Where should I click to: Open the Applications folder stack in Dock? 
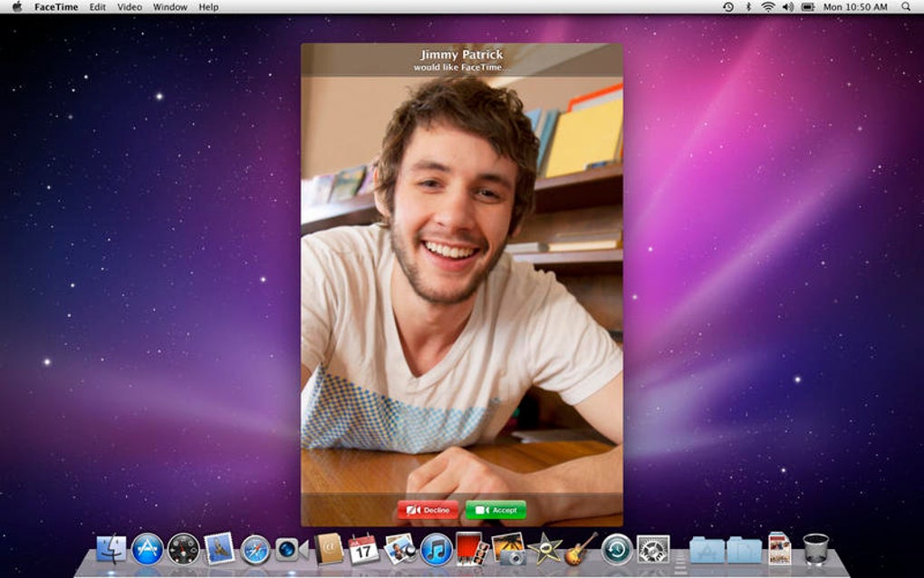point(707,550)
